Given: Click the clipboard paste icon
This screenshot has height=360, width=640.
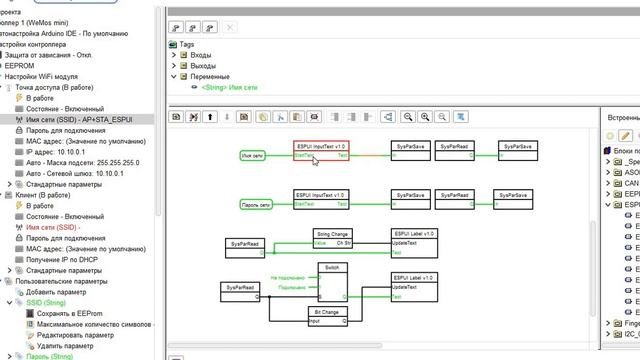Looking at the screenshot, I should [x=297, y=117].
